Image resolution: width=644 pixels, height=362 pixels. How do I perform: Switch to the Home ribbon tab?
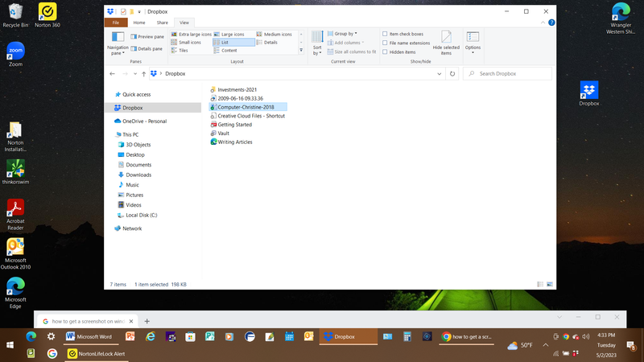tap(138, 23)
